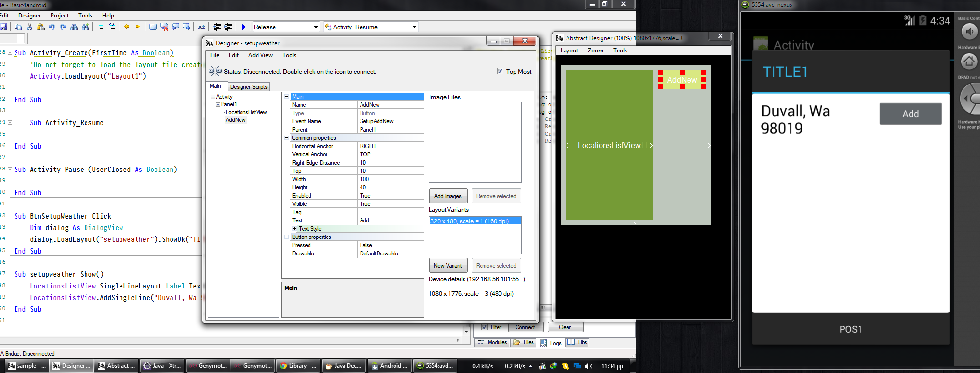Switch to the Modules tab
Screen dimensions: 980x373
click(x=492, y=342)
